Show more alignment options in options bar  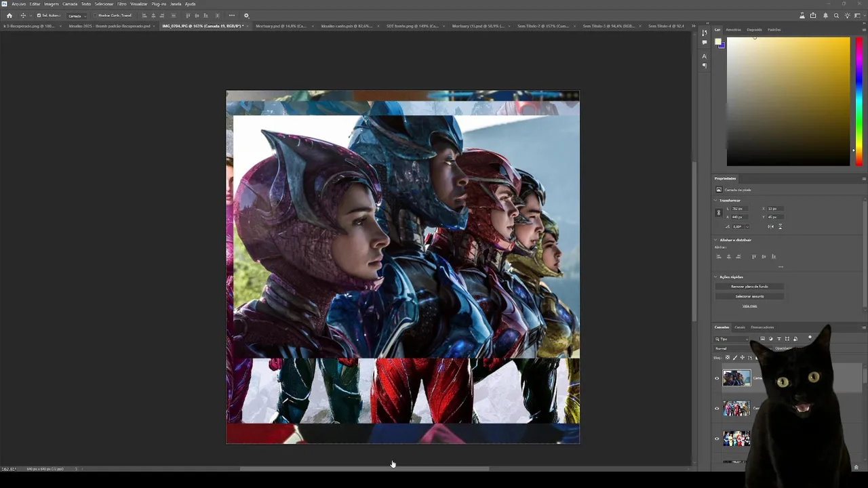tap(232, 16)
